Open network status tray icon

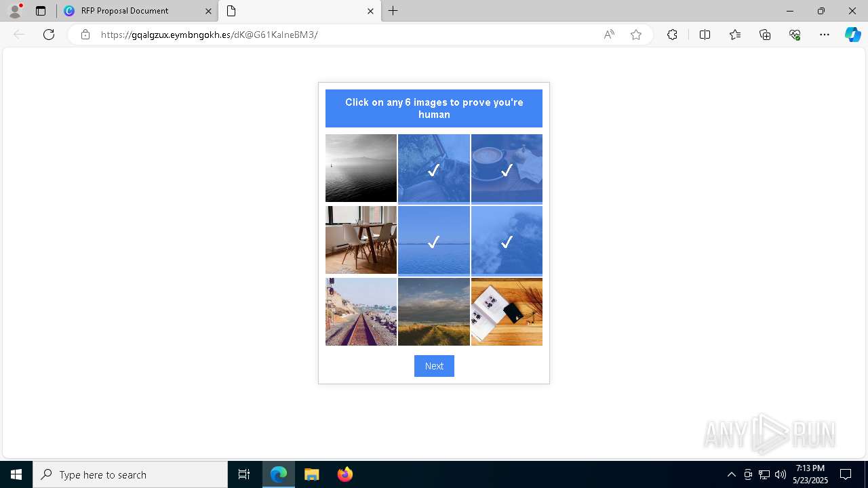[764, 474]
